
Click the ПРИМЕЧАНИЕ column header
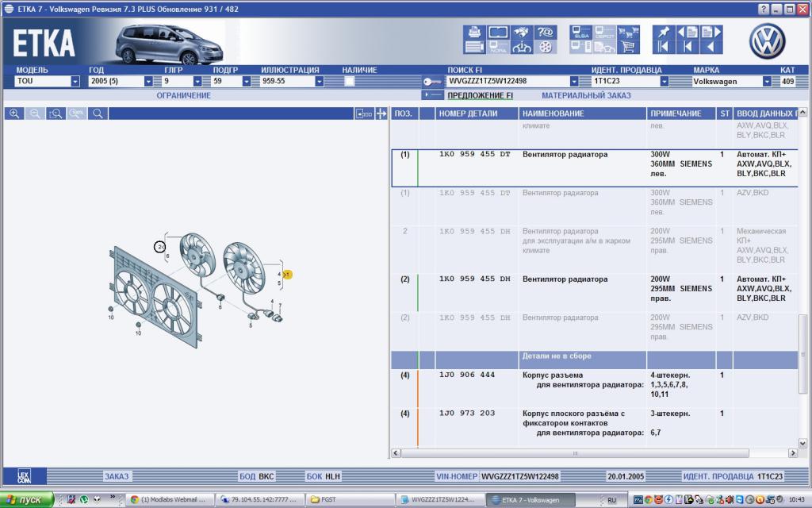[x=681, y=114]
